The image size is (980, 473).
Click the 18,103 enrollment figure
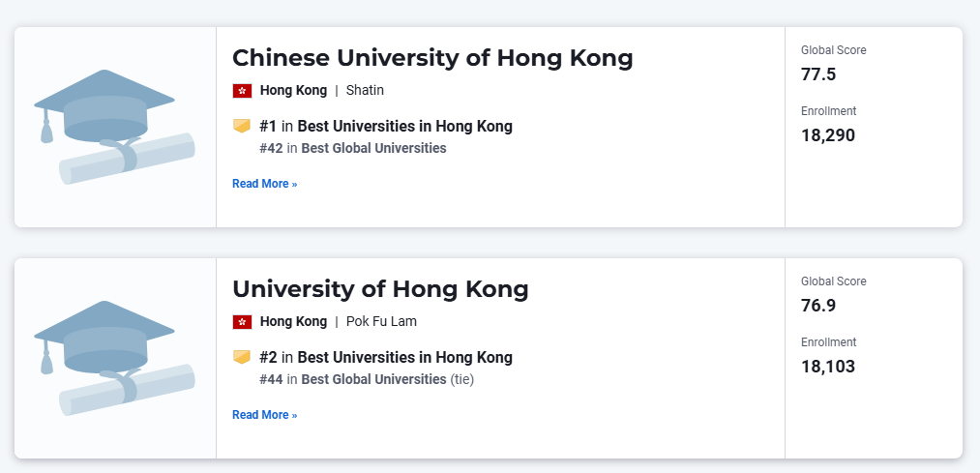click(x=828, y=367)
